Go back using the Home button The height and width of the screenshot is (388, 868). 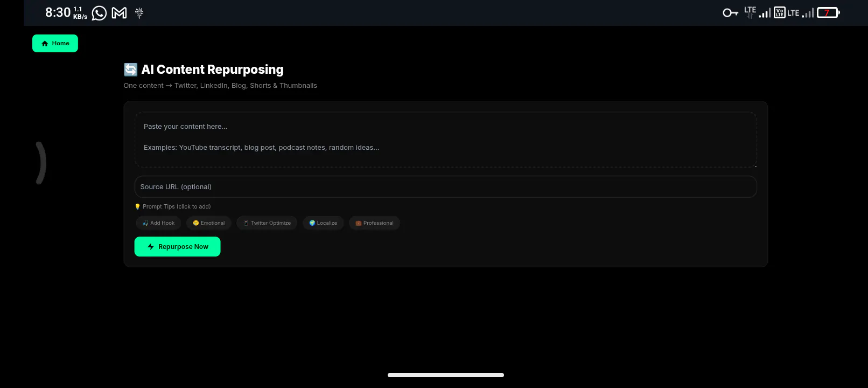tap(55, 43)
